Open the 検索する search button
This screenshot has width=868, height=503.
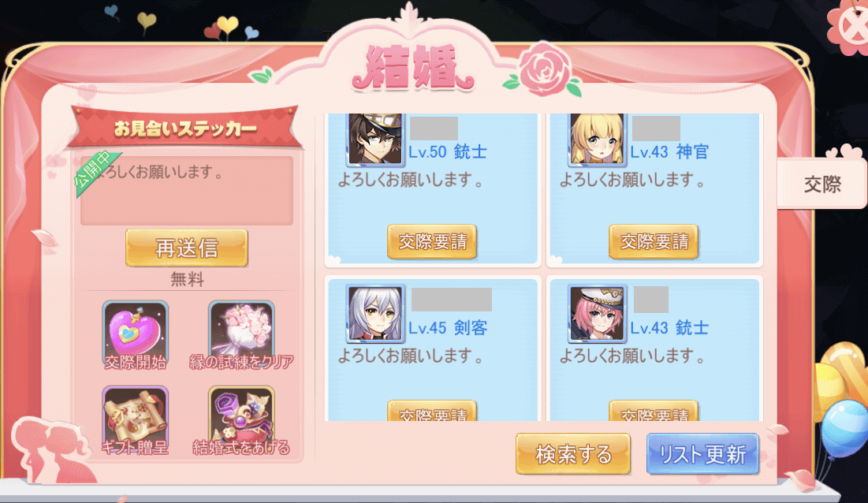573,454
